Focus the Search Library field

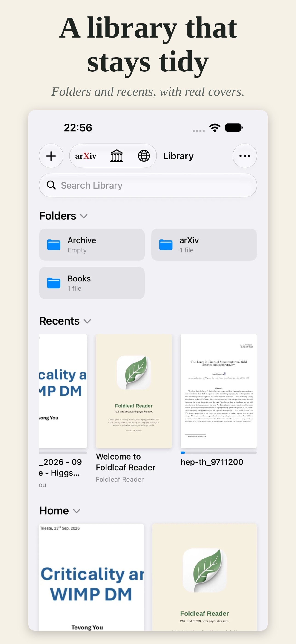pyautogui.click(x=148, y=185)
